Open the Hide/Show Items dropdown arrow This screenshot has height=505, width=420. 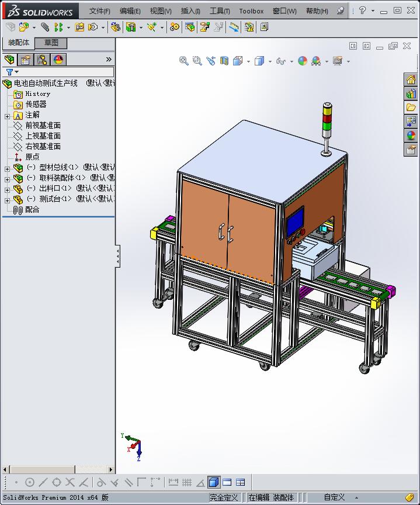tap(291, 61)
